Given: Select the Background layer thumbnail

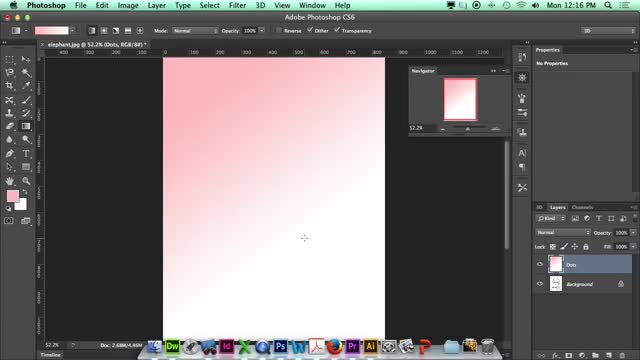Looking at the screenshot, I should pos(556,284).
